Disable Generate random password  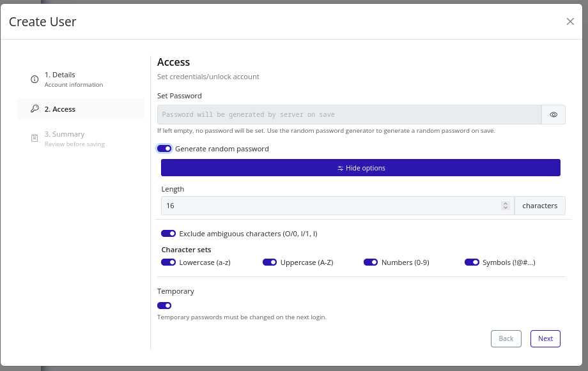(x=164, y=148)
